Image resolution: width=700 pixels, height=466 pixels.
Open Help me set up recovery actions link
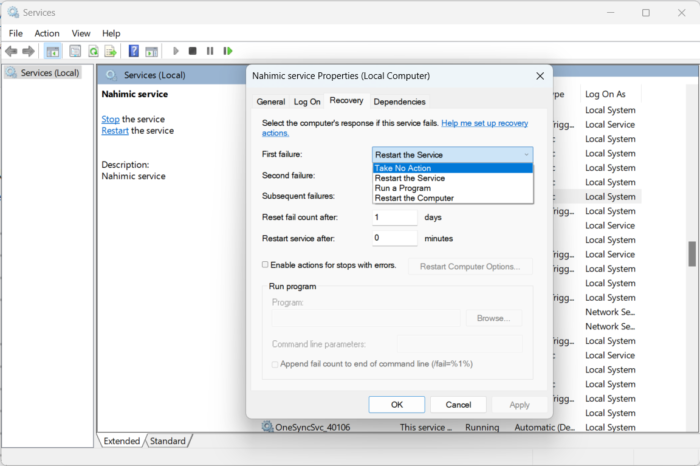point(484,123)
